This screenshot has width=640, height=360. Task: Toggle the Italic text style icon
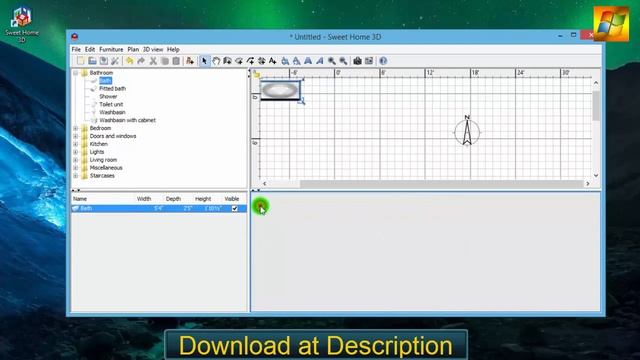pyautogui.click(x=320, y=61)
